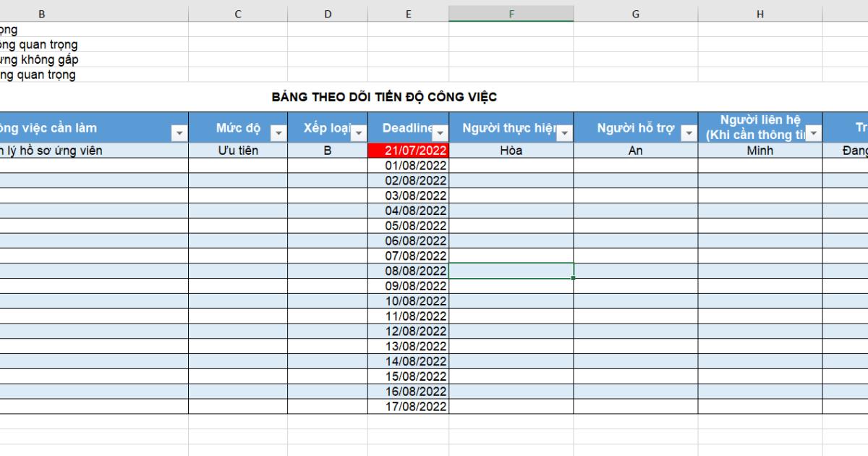Open the Deadline filter dropdown

pos(439,134)
